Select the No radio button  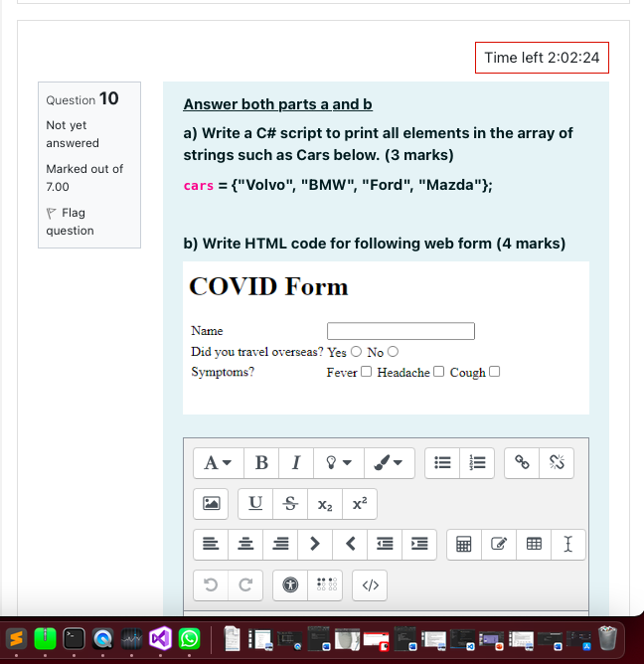click(x=393, y=352)
